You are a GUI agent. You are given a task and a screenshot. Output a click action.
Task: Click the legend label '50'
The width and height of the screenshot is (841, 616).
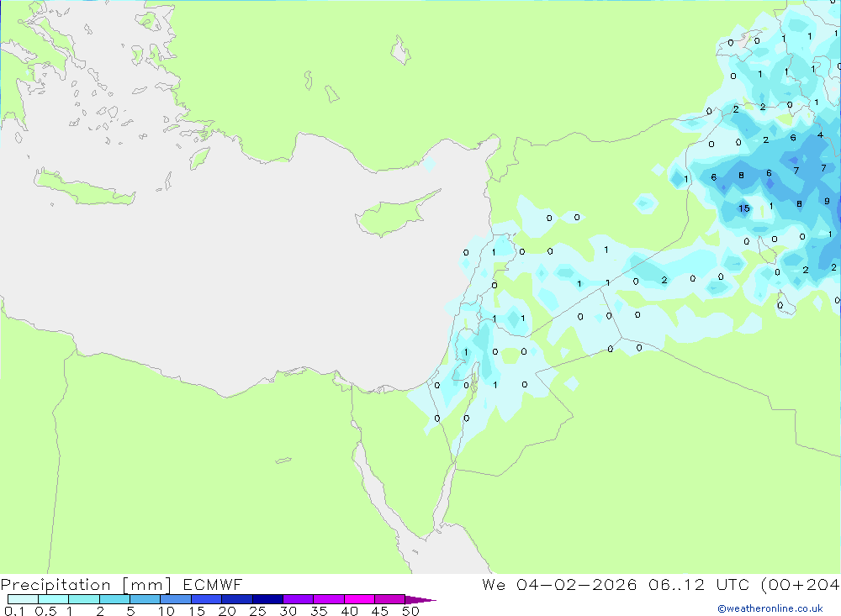(410, 611)
